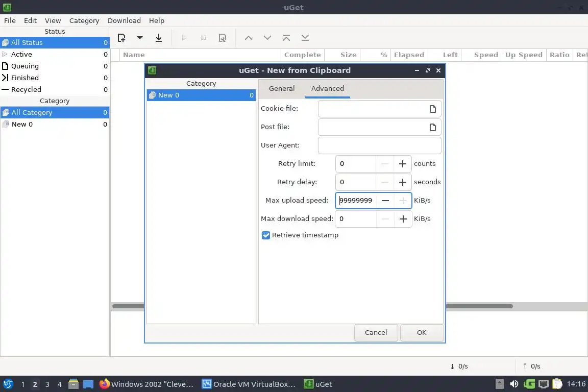The width and height of the screenshot is (588, 392).
Task: Select the Finished status row
Action: tap(55, 78)
